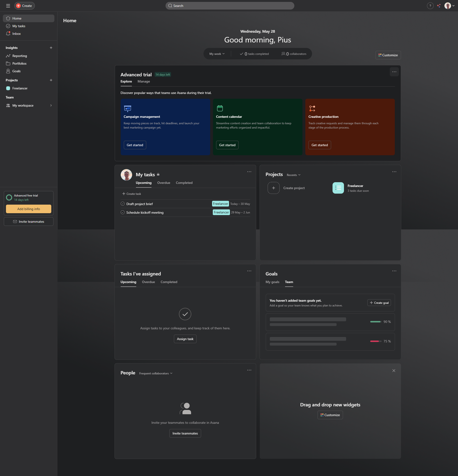Toggle the hamburger sidebar menu icon

(x=8, y=5)
